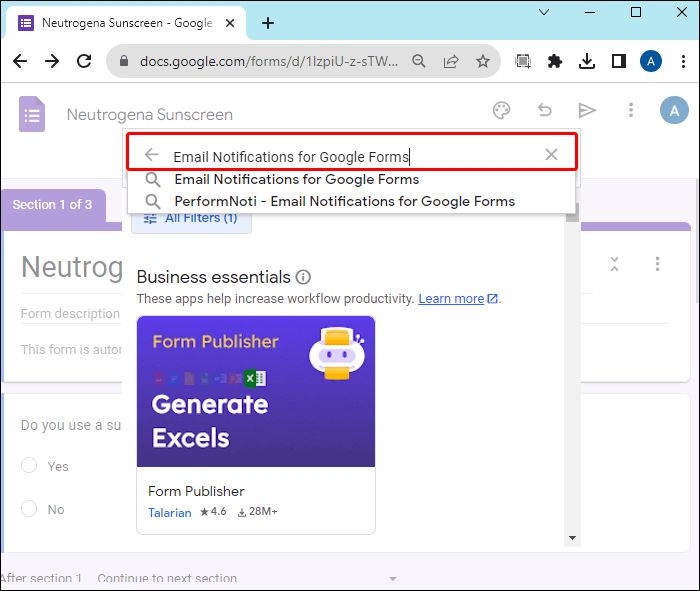
Task: Open the Chrome three-dot menu
Action: click(683, 61)
